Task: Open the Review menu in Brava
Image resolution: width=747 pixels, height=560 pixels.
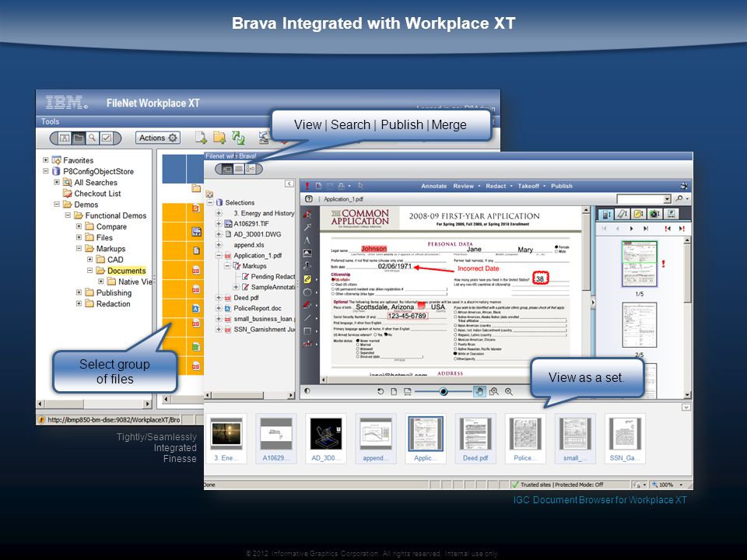Action: [464, 186]
